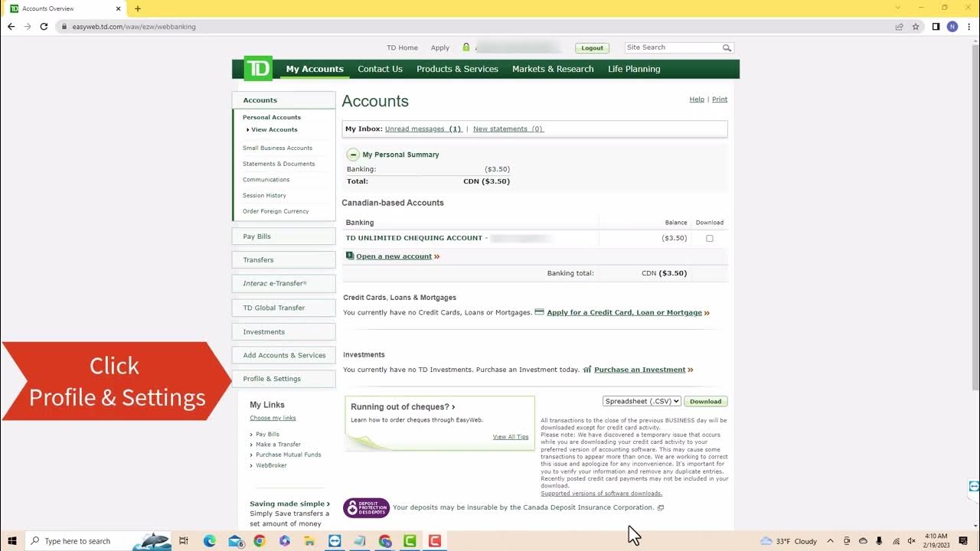The image size is (980, 551).
Task: Click the green padlock security icon
Action: [x=465, y=47]
